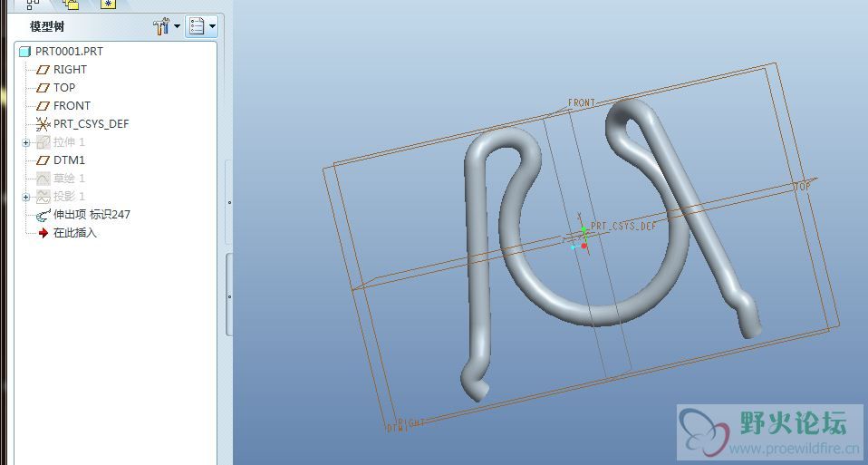Switch to the Favorites star navigator tab

(x=109, y=5)
